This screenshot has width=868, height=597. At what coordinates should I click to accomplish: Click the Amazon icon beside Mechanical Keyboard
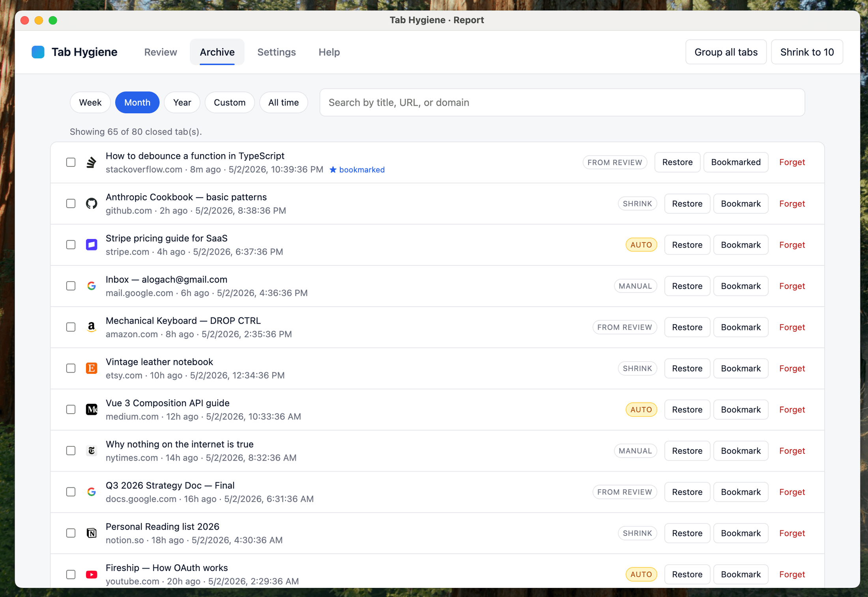coord(92,327)
